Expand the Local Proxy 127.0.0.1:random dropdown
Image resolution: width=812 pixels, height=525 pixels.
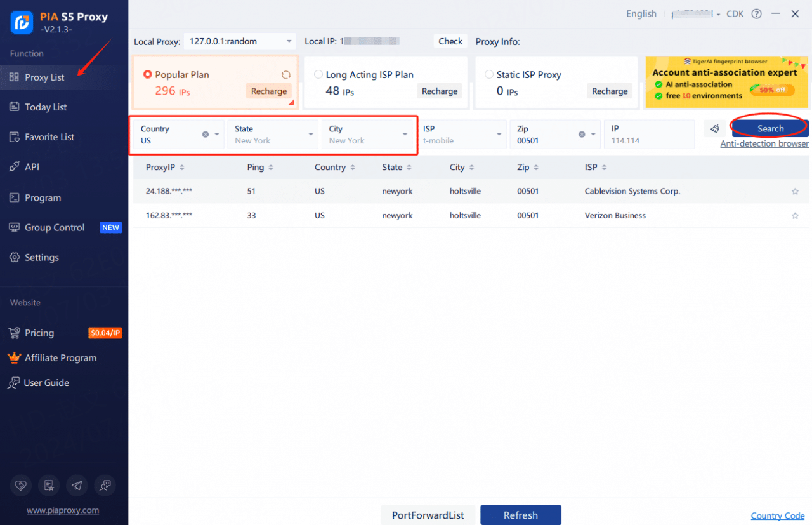(240, 41)
